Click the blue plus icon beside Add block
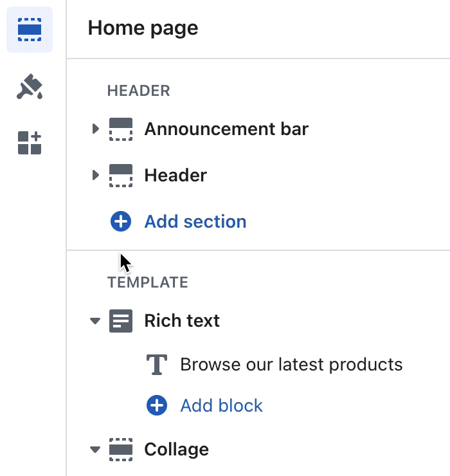Viewport: 450px width, 476px height. click(x=157, y=405)
